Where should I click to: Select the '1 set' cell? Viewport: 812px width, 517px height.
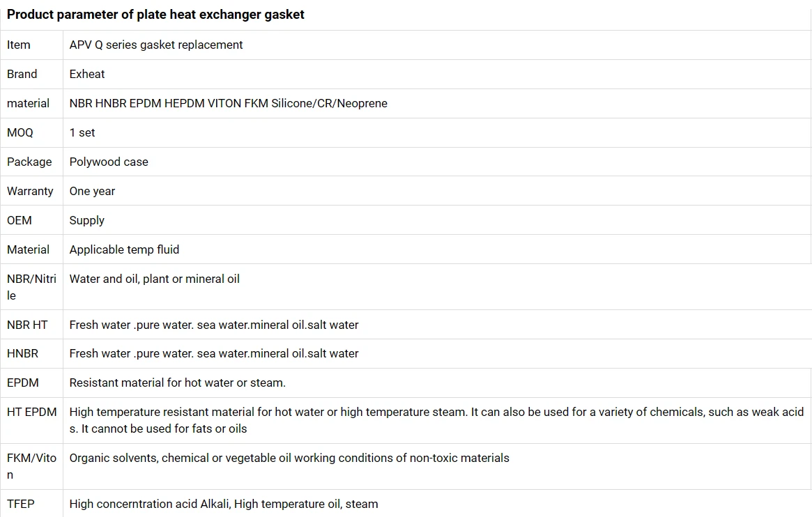tap(82, 132)
